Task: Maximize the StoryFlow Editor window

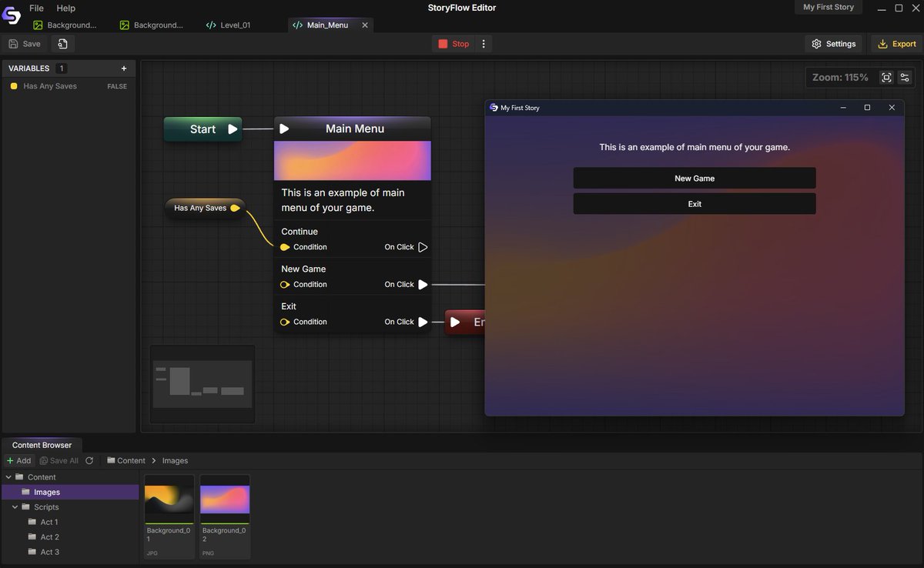Action: click(x=899, y=8)
